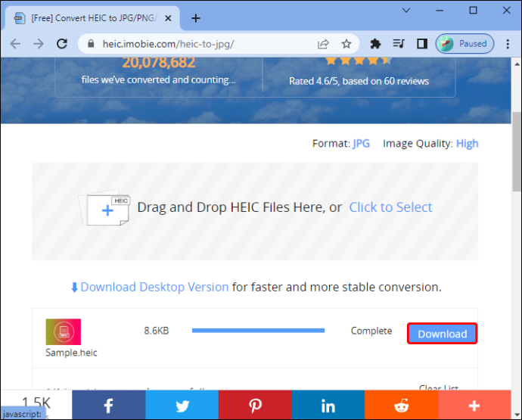Pin page using Pinterest icon
The height and width of the screenshot is (420, 522).
tap(255, 406)
